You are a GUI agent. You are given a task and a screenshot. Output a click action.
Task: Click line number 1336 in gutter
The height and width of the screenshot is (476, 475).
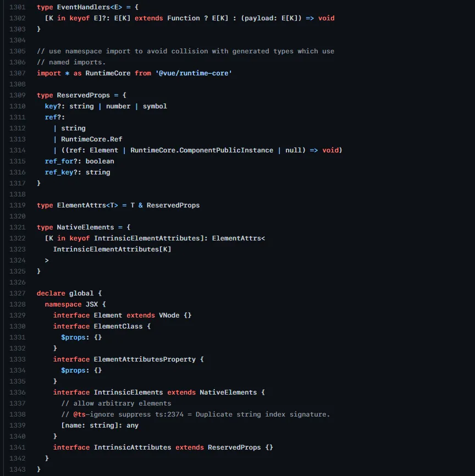[x=17, y=392]
